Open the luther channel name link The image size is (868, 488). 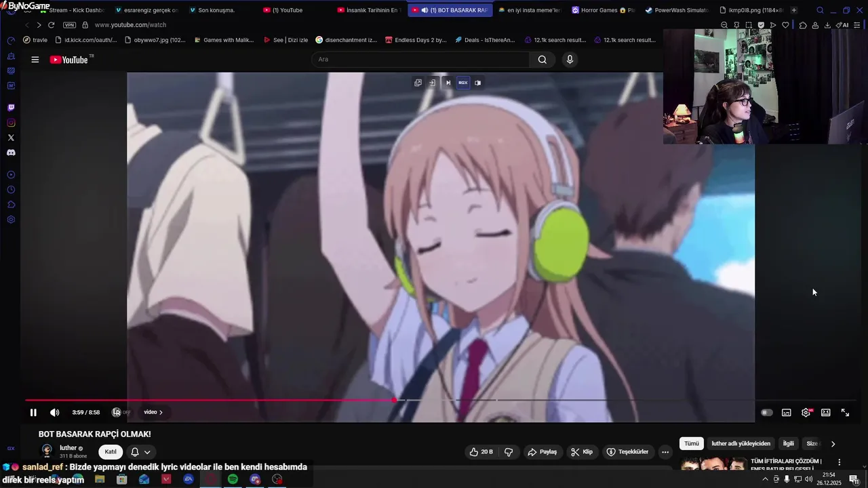(x=68, y=448)
